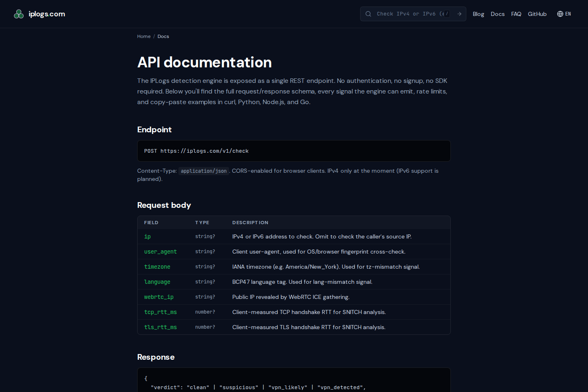Click the iplogs.com logo icon

click(x=19, y=14)
